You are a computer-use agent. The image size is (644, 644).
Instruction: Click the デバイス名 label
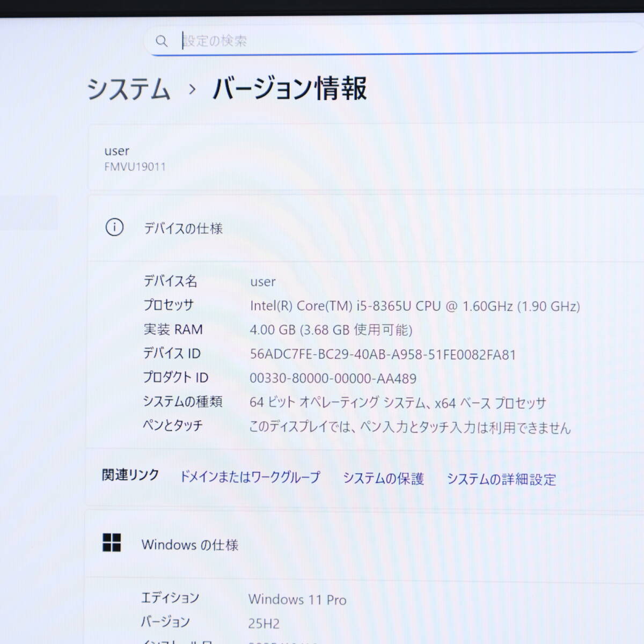(170, 281)
